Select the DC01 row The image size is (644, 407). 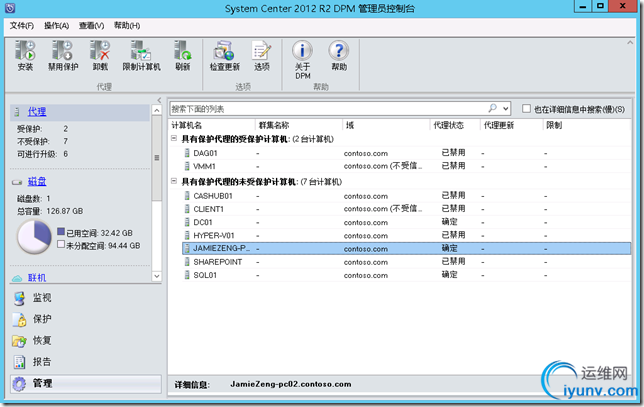point(407,222)
